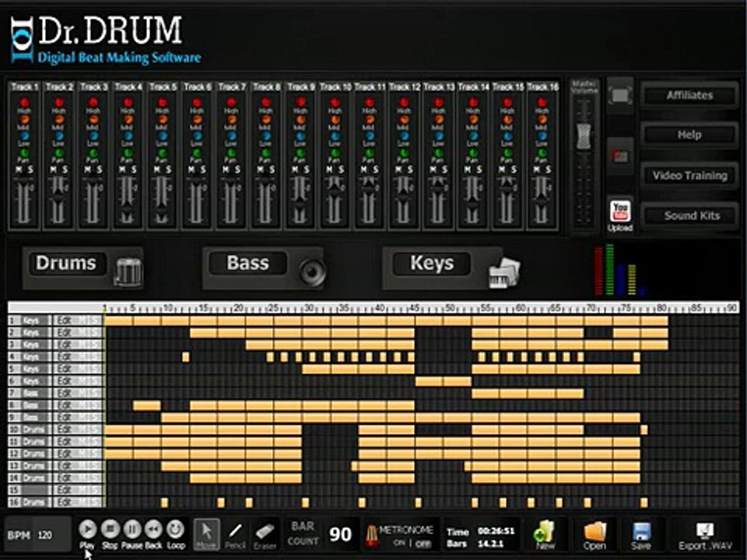Click bar 40 on the timeline ruler
This screenshot has width=747, height=560.
(x=380, y=308)
